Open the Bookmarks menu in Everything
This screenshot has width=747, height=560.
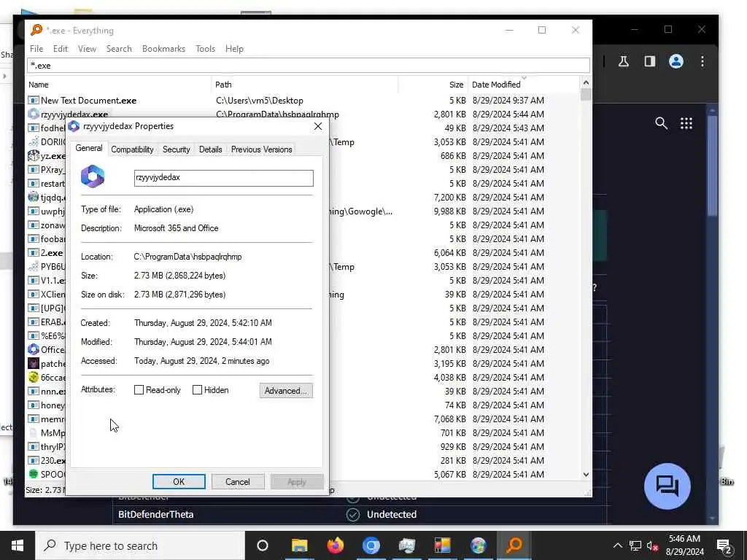(163, 49)
